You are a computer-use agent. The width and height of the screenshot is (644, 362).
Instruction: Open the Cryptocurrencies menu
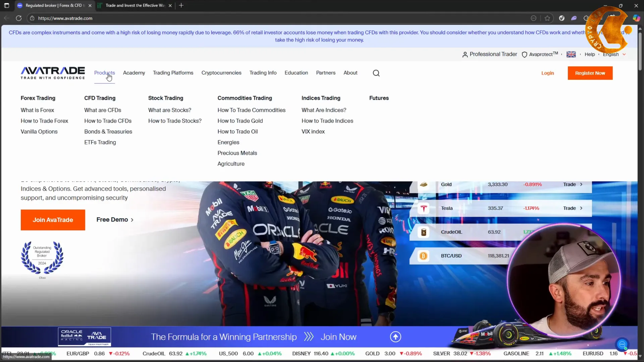coord(221,73)
